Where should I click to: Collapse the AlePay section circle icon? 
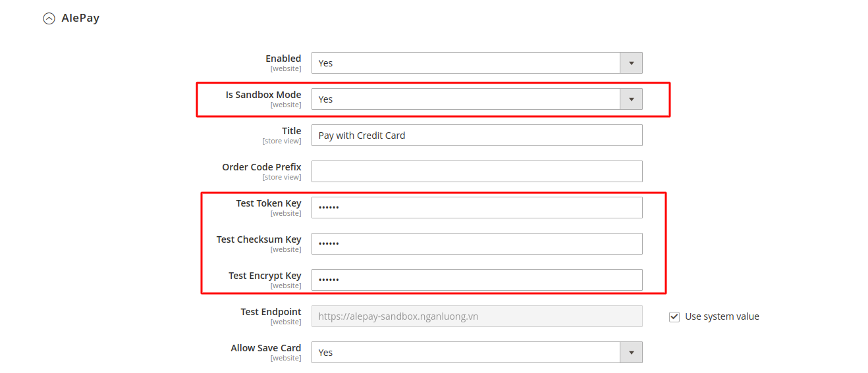pos(49,19)
